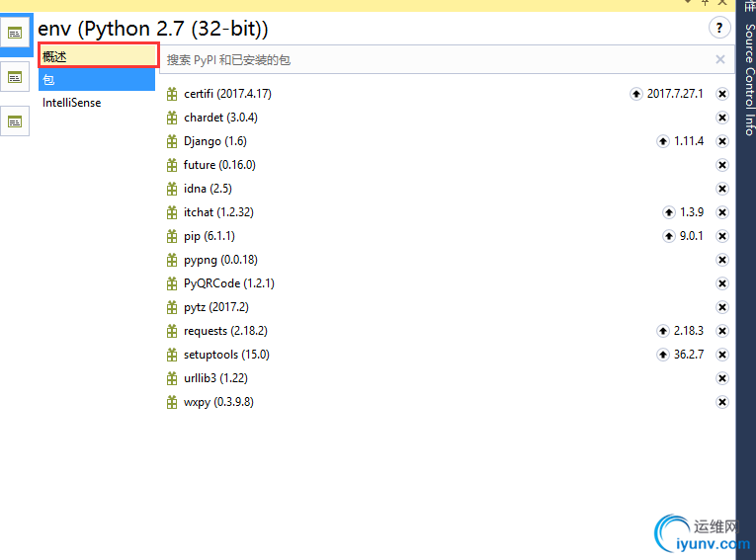Switch to the 概述 overview tab
The width and height of the screenshot is (756, 560).
pos(99,56)
